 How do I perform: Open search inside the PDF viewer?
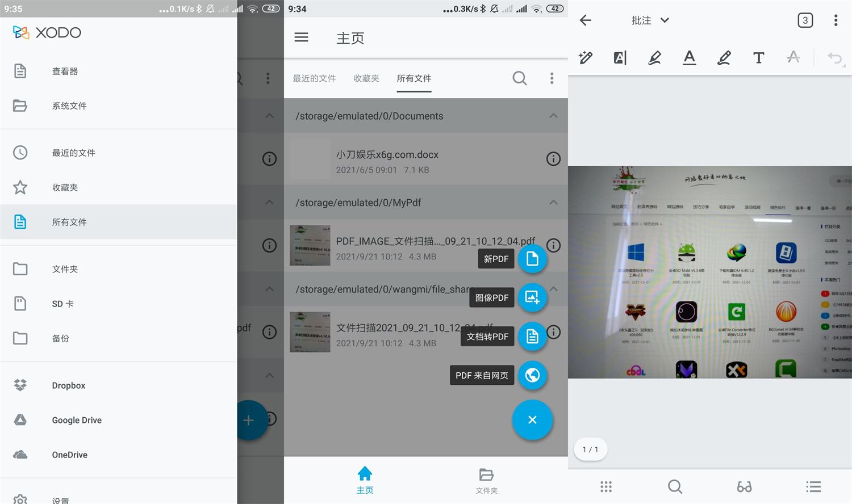click(x=674, y=486)
